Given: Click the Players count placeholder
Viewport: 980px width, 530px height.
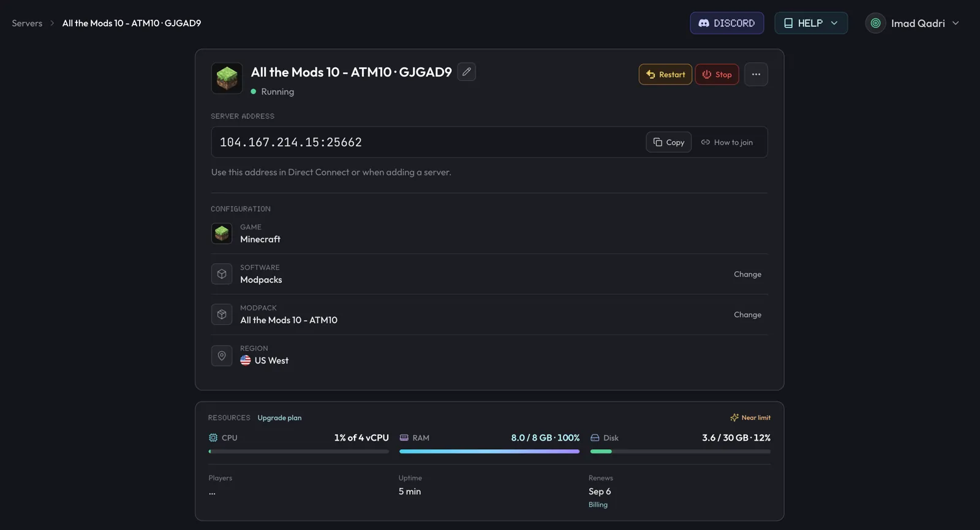Looking at the screenshot, I should 212,492.
